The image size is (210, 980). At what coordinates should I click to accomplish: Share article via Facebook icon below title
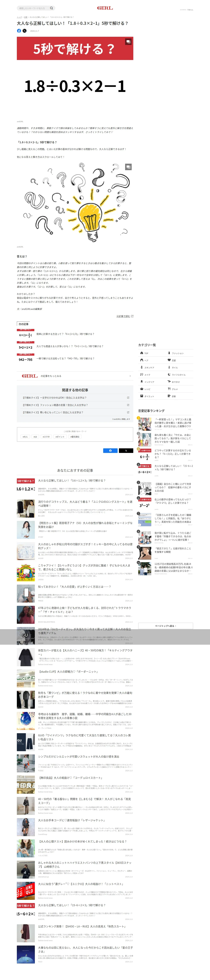pyautogui.click(x=19, y=31)
